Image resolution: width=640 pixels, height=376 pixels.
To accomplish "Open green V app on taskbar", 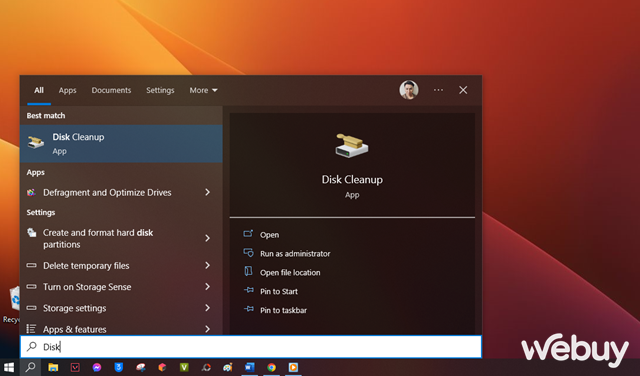I will tap(184, 367).
